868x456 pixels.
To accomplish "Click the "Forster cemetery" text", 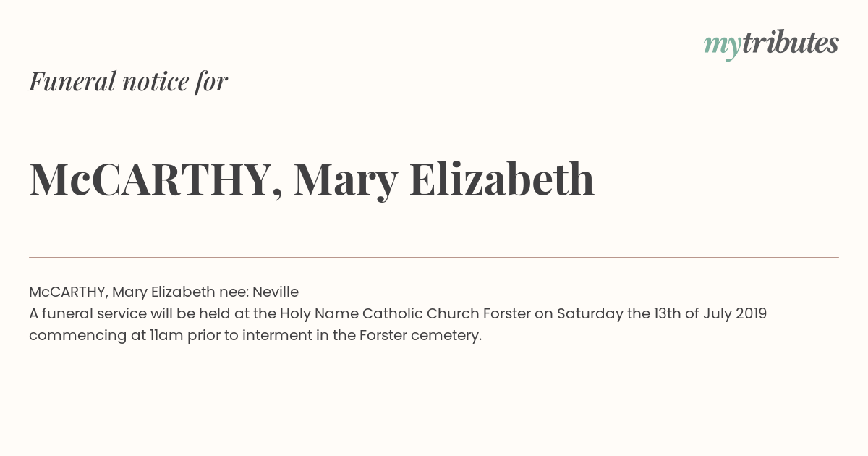I will pyautogui.click(x=420, y=336).
